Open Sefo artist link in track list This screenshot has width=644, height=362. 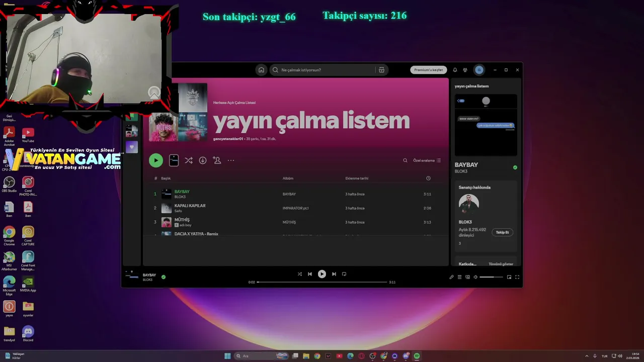click(x=178, y=211)
